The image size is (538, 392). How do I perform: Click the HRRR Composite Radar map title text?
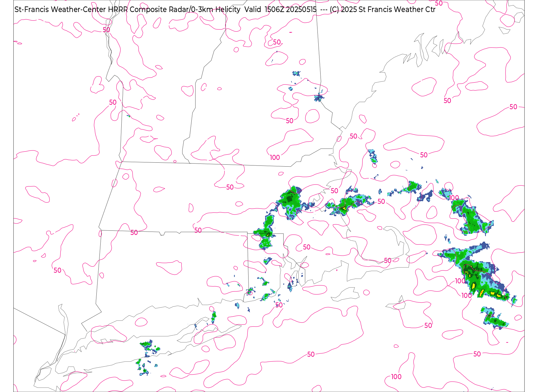pyautogui.click(x=225, y=10)
